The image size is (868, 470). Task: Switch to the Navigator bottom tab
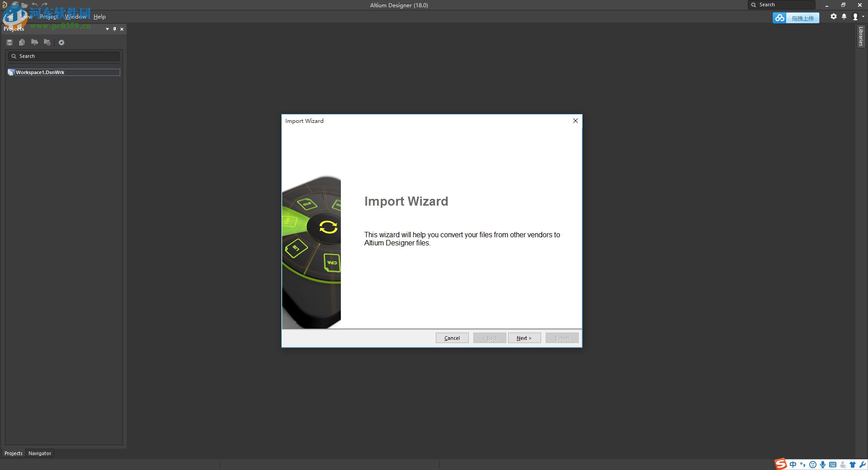[x=40, y=453]
